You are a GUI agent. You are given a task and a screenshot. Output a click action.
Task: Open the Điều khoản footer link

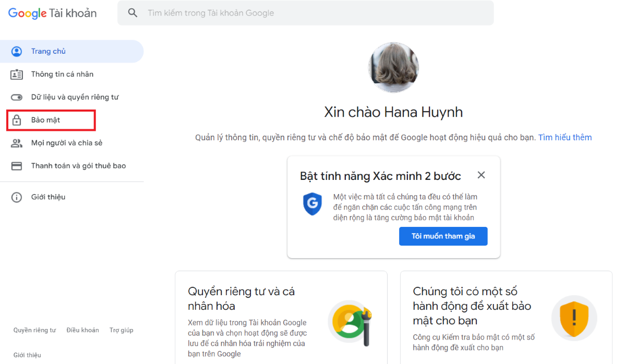point(82,330)
